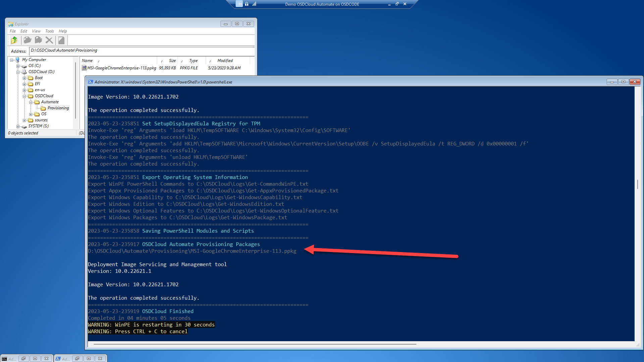This screenshot has height=362, width=644.
Task: Collapse the Automate folder tree node
Action: tap(31, 102)
